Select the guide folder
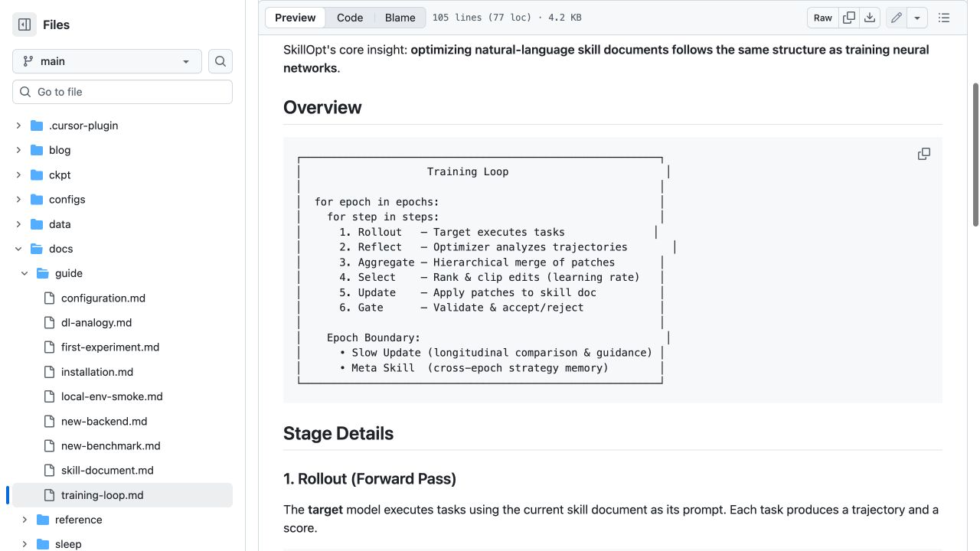The width and height of the screenshot is (980, 551). click(69, 273)
